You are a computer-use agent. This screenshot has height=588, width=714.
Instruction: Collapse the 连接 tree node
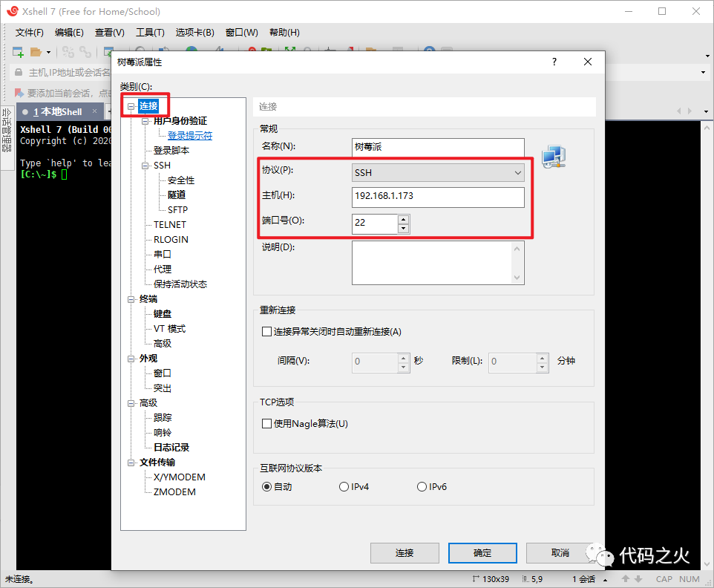tap(131, 107)
